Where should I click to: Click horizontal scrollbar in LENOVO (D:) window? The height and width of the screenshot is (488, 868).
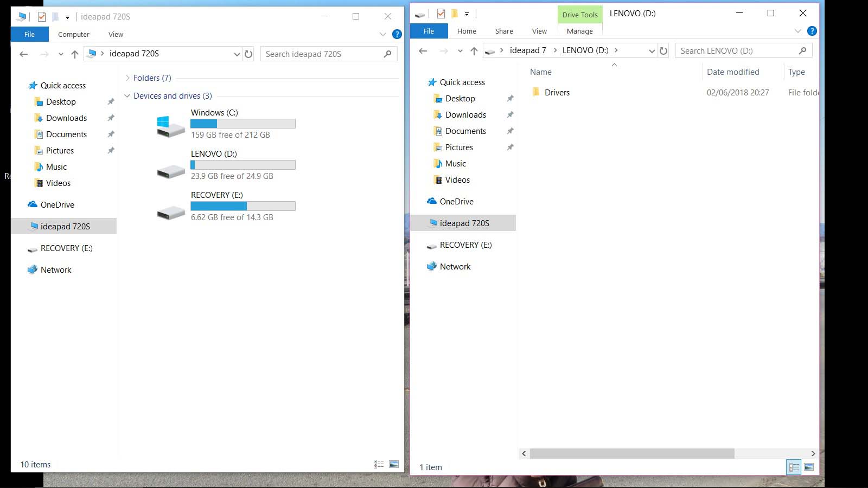[632, 453]
